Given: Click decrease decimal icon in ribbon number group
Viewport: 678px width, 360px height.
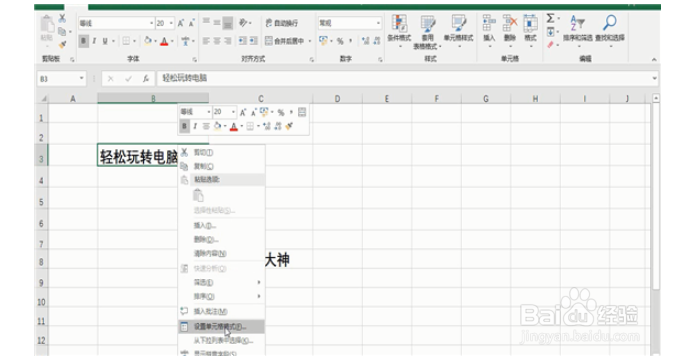Looking at the screenshot, I should [377, 41].
